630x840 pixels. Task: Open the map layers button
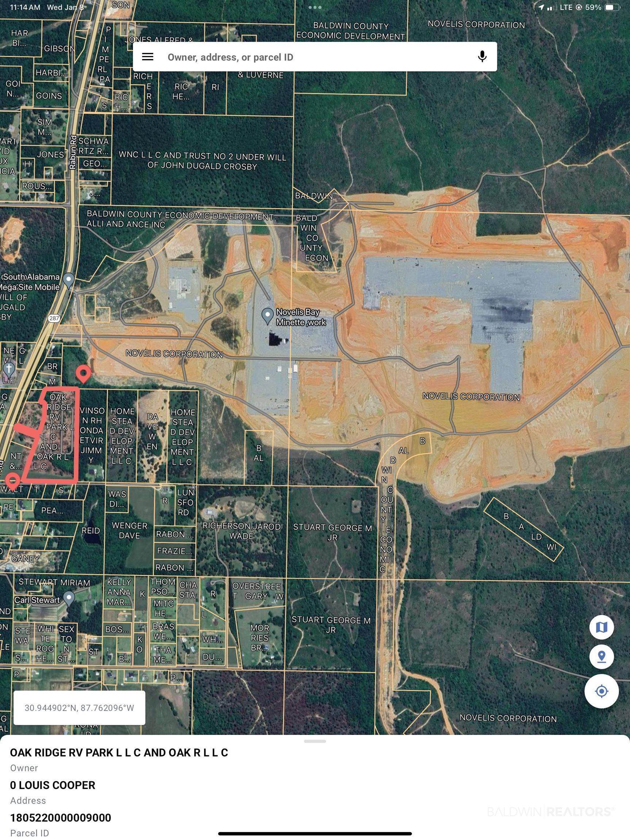[601, 627]
